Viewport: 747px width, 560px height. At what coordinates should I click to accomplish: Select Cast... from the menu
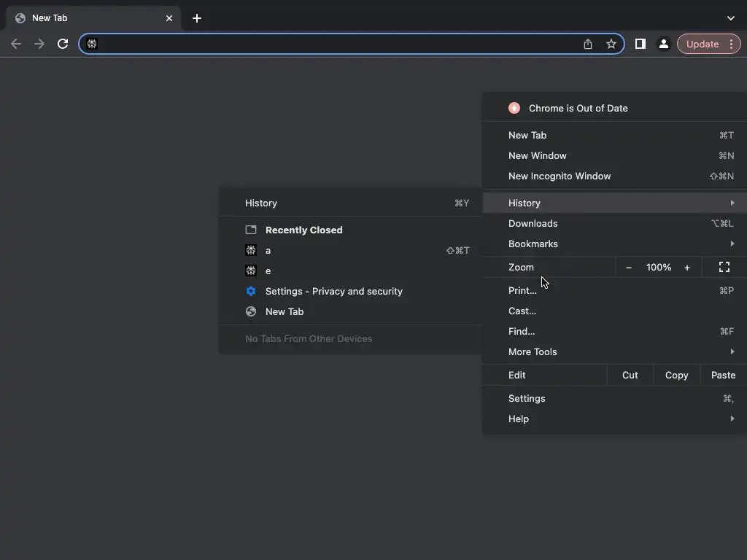614,311
